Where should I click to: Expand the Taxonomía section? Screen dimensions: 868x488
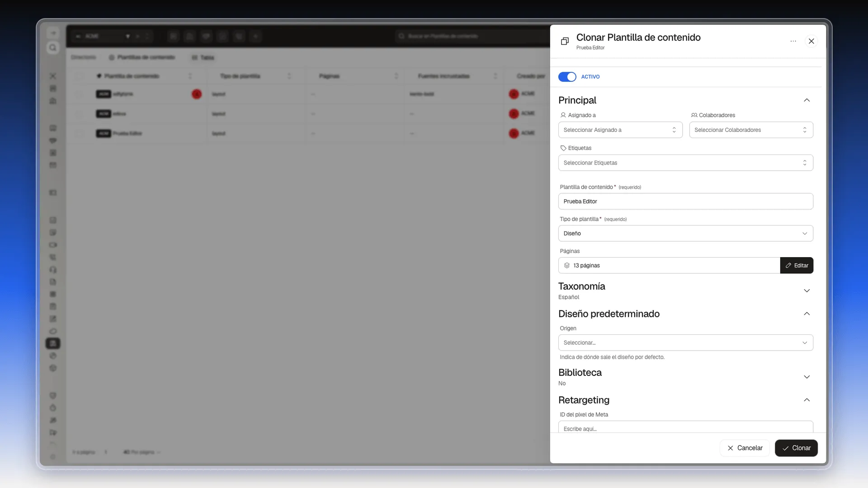tap(807, 291)
